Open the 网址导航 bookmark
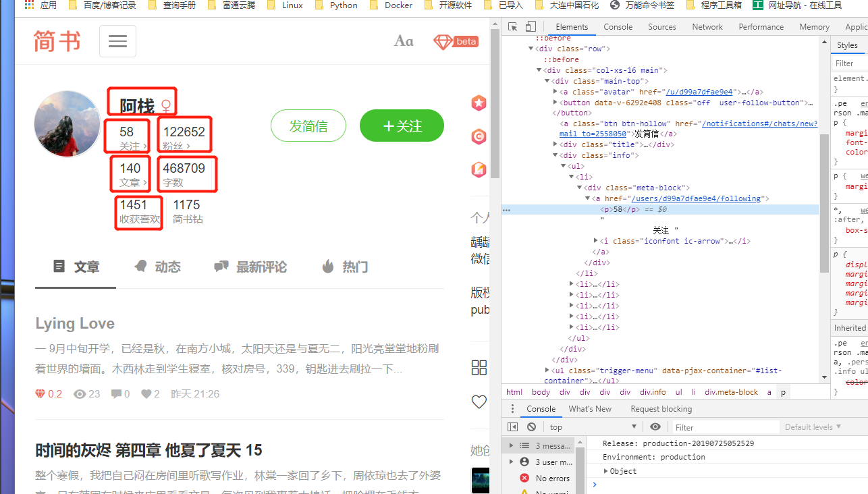Screen dimensions: 868x494 point(797,5)
